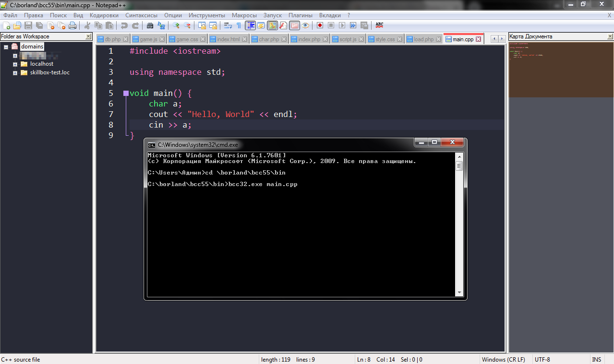
Task: Click the ABC spell check icon
Action: point(379,25)
